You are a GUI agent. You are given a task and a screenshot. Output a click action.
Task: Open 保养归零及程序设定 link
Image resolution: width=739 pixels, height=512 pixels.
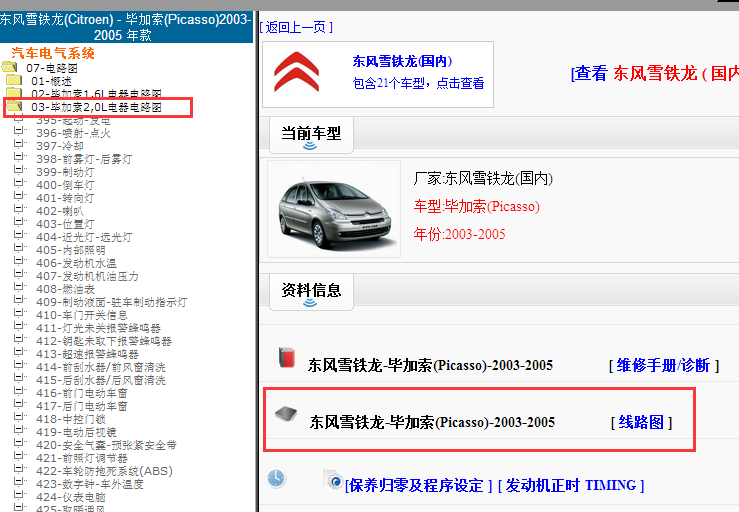419,485
